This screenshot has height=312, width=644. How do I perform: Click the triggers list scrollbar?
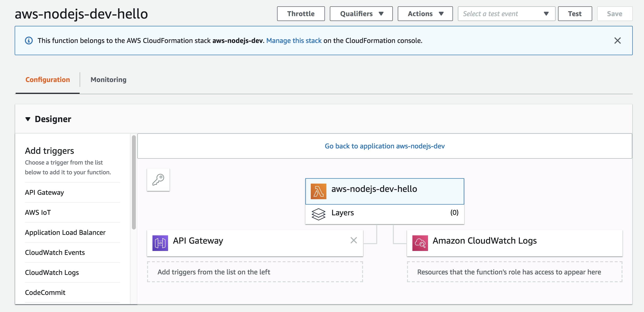tap(134, 182)
